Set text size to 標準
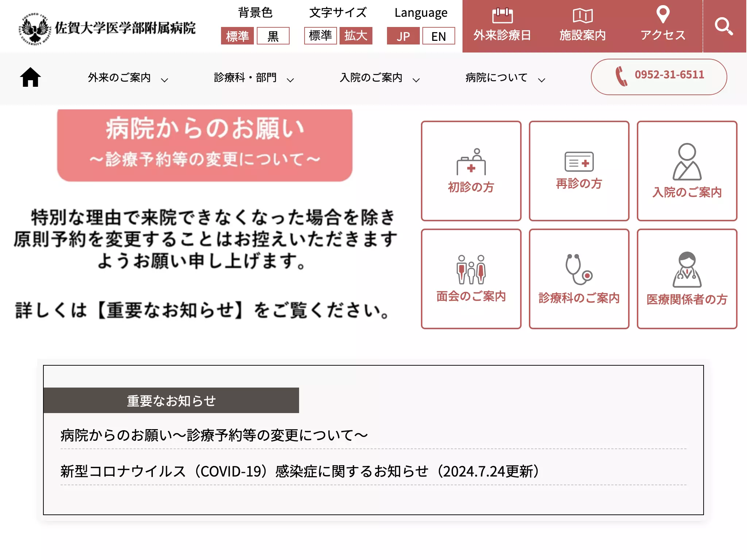This screenshot has width=747, height=560. pos(321,35)
